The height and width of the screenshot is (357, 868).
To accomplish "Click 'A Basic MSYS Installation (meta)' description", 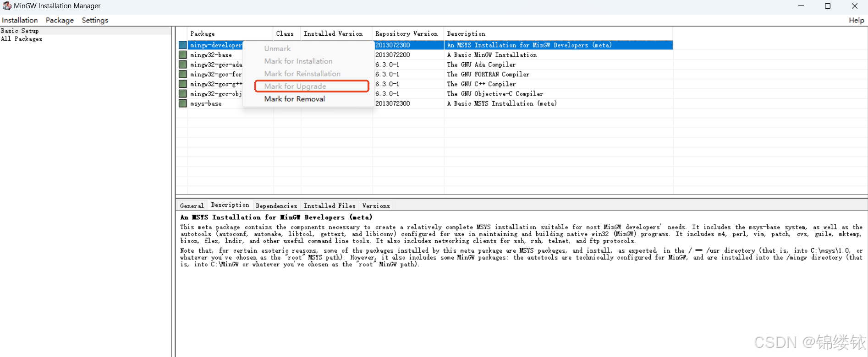I will (x=502, y=103).
